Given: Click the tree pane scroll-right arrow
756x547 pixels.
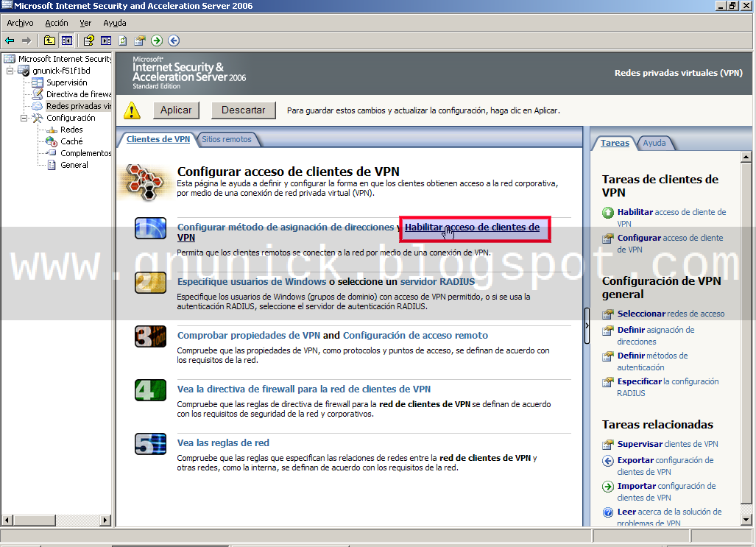Looking at the screenshot, I should [105, 520].
